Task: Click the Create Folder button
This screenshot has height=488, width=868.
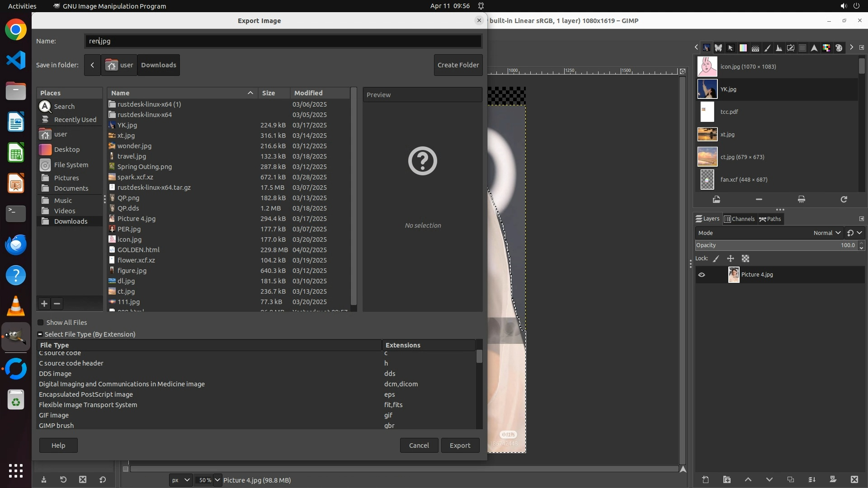Action: coord(458,65)
